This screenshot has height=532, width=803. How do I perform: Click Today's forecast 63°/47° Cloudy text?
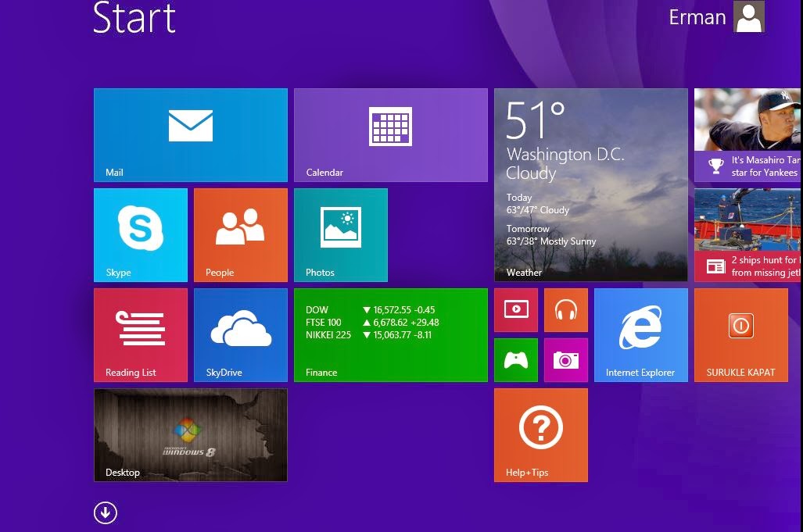pyautogui.click(x=538, y=210)
